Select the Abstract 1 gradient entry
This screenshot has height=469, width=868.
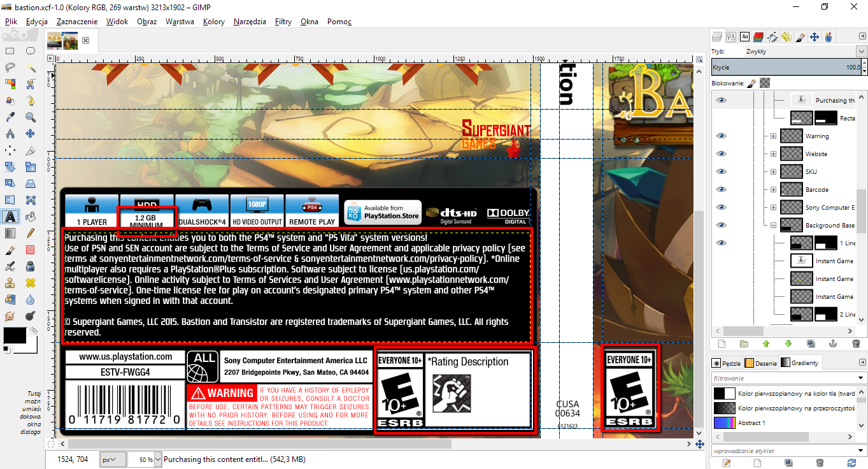pos(751,423)
